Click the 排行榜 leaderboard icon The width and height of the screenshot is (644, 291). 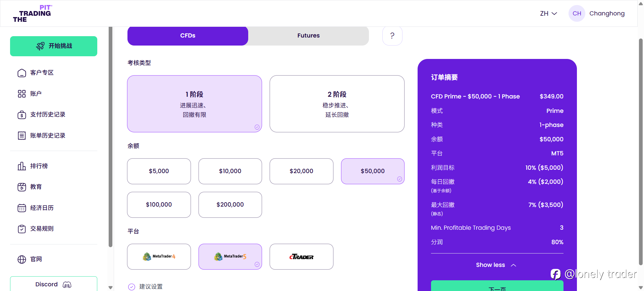tap(22, 166)
